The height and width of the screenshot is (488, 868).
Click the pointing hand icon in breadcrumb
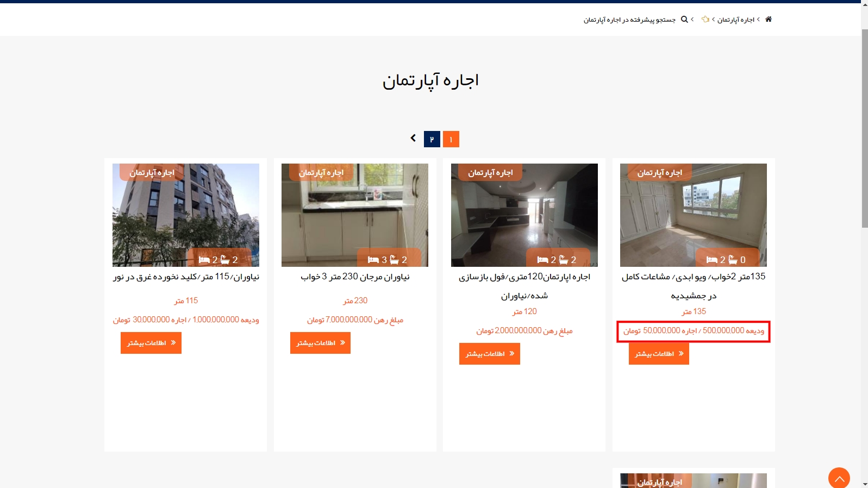(705, 19)
